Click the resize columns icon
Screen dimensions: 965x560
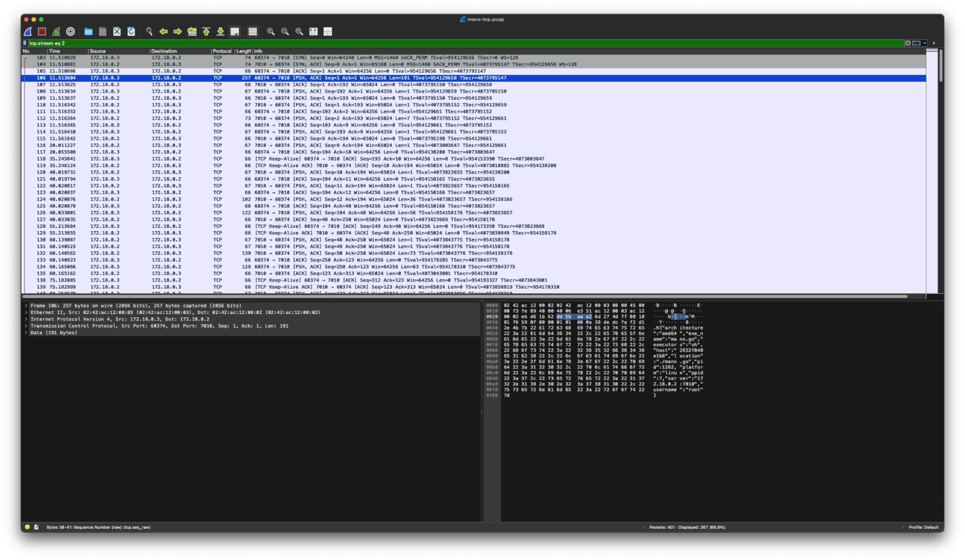pos(313,31)
